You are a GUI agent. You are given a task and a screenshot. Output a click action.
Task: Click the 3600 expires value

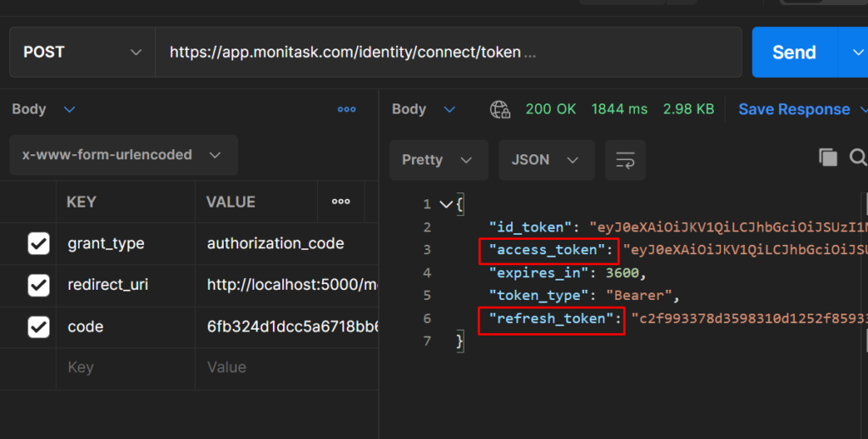pos(622,273)
